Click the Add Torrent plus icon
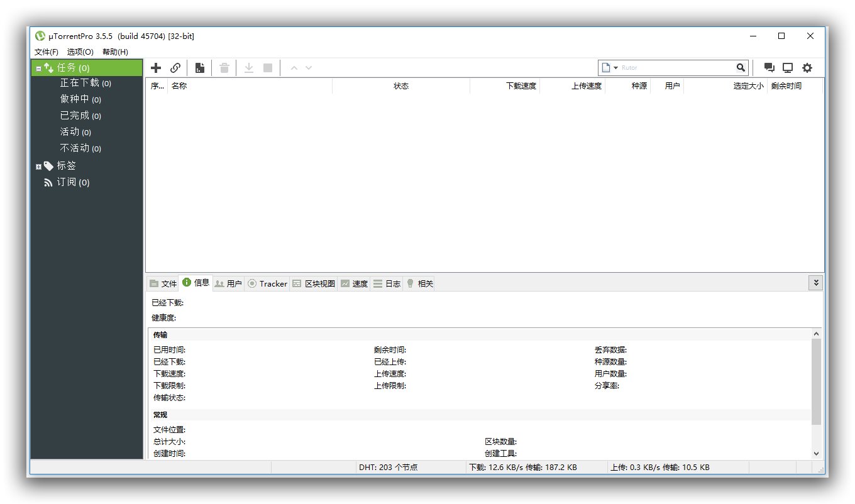The image size is (855, 504). pos(155,67)
